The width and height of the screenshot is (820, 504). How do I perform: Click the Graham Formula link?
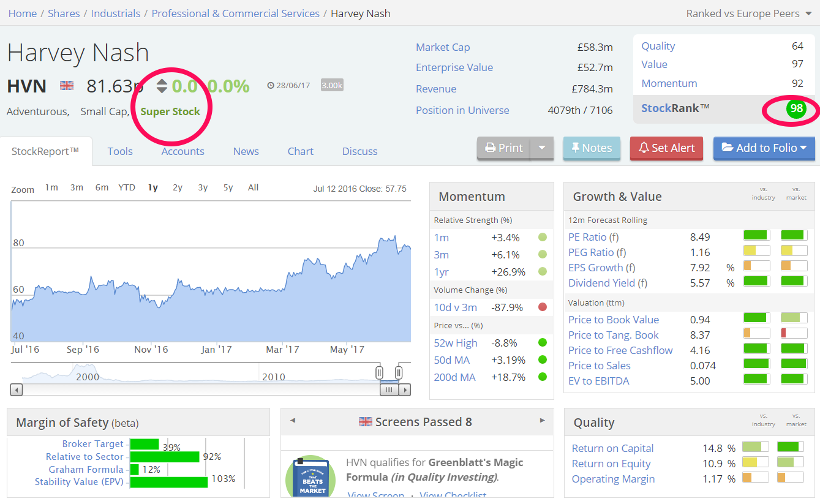86,470
